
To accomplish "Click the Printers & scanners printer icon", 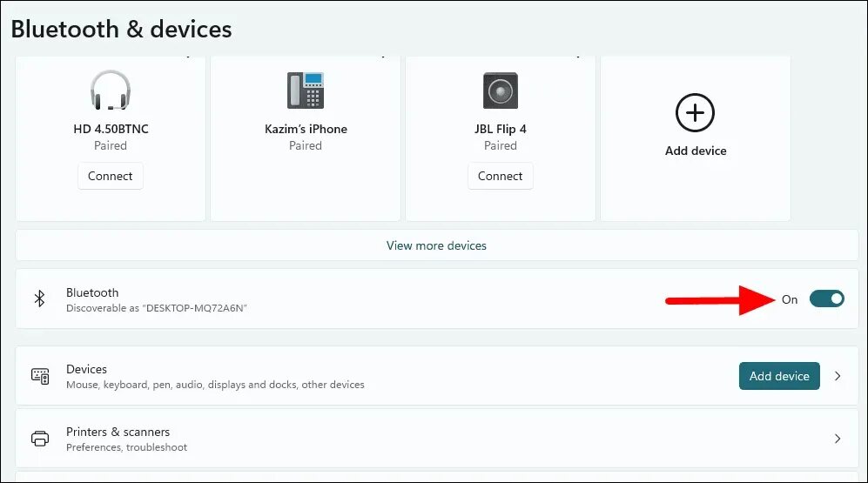I will (x=40, y=439).
